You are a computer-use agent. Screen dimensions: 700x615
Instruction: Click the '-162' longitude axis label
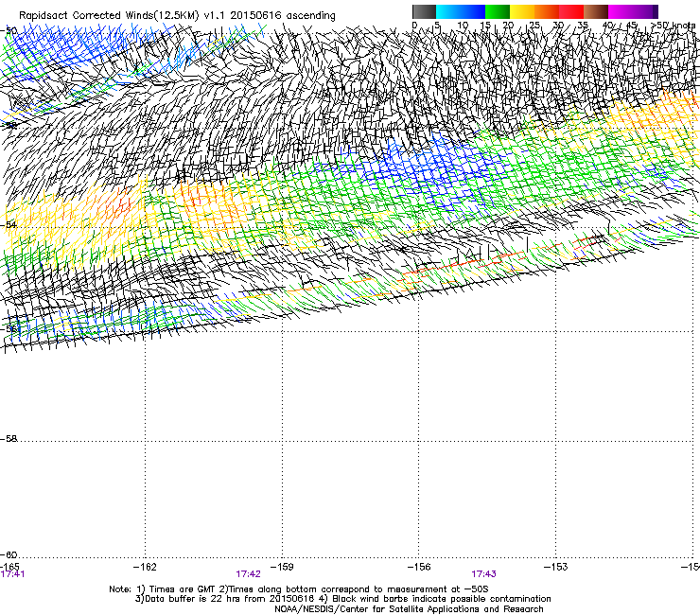(145, 567)
